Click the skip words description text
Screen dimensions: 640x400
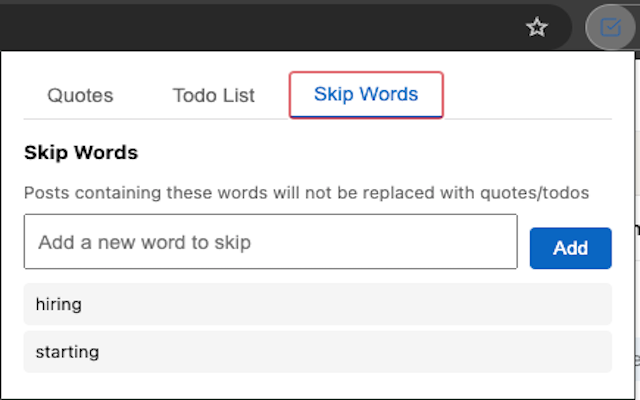point(306,193)
